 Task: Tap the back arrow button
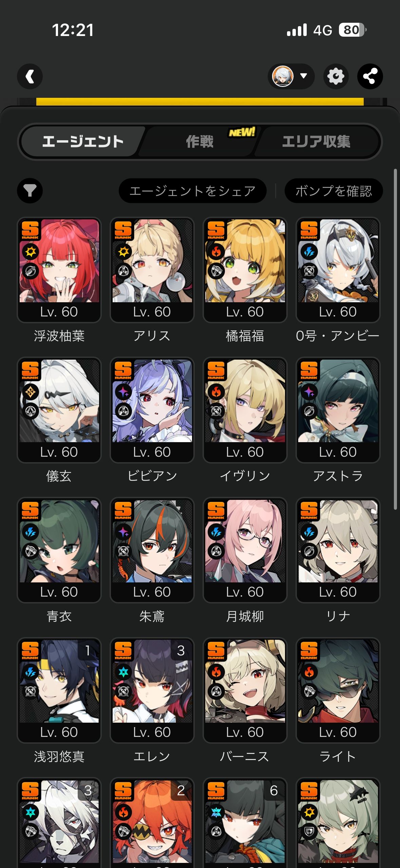pos(30,76)
